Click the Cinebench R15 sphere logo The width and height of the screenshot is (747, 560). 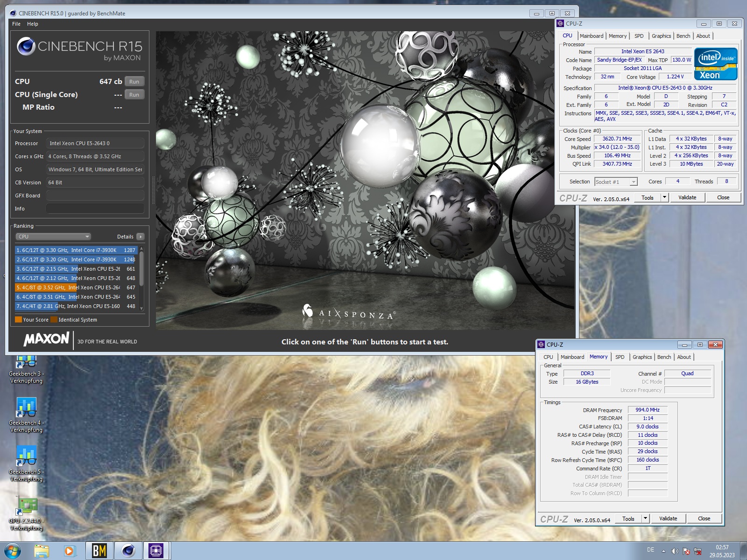tap(26, 46)
